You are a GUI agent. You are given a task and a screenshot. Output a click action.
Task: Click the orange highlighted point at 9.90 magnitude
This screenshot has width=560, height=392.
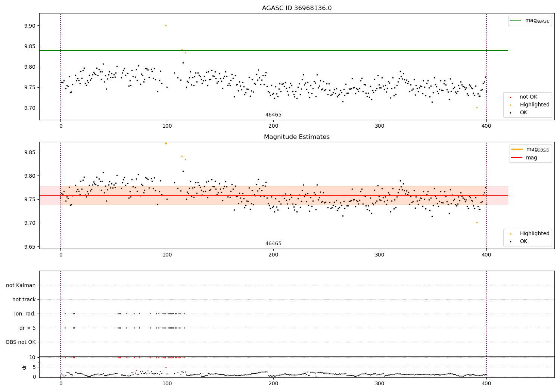[x=166, y=26]
